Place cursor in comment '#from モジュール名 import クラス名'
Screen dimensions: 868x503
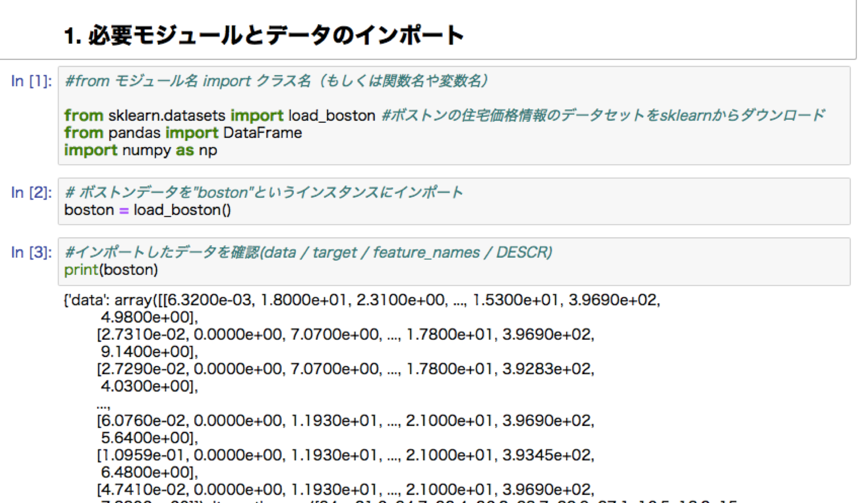tap(277, 81)
